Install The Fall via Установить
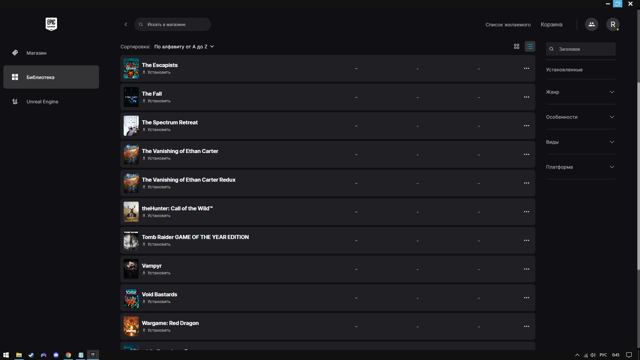This screenshot has width=640, height=360. pos(156,101)
